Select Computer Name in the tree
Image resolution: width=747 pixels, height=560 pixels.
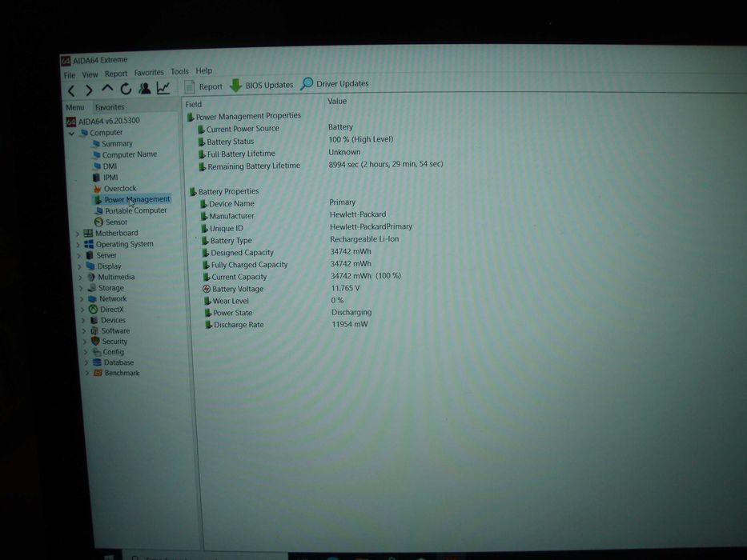(x=125, y=154)
